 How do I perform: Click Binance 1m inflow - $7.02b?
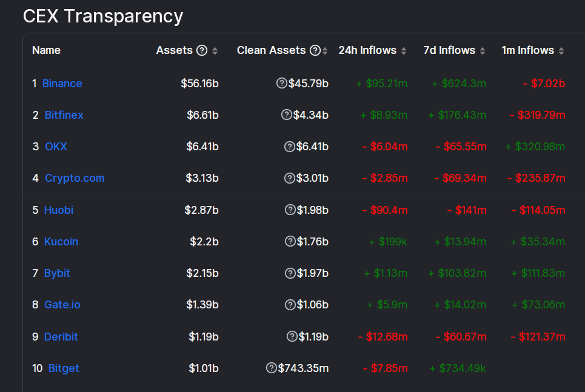coord(544,84)
